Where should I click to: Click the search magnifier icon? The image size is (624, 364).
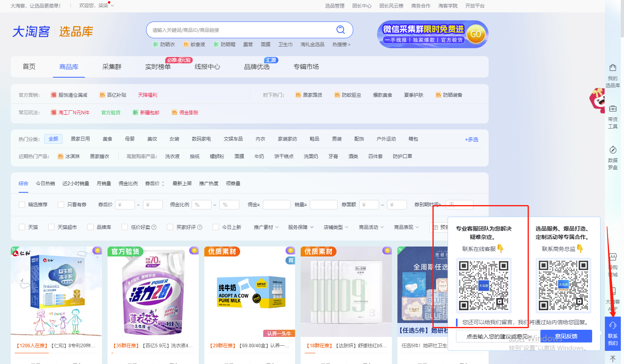tap(340, 30)
